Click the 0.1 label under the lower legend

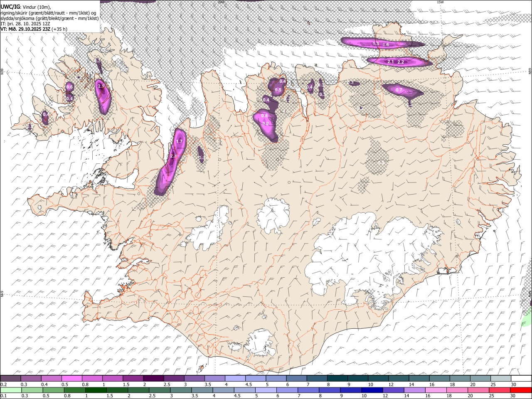tap(3, 396)
